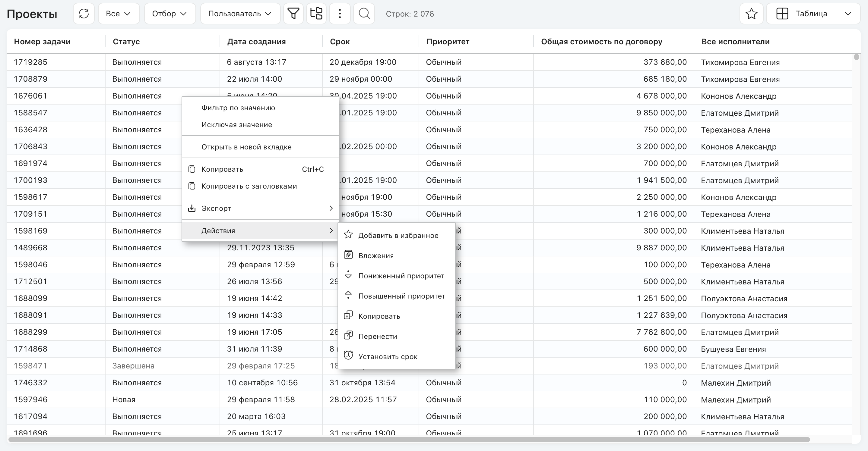Select Перенести in the submenu

pyautogui.click(x=397, y=336)
